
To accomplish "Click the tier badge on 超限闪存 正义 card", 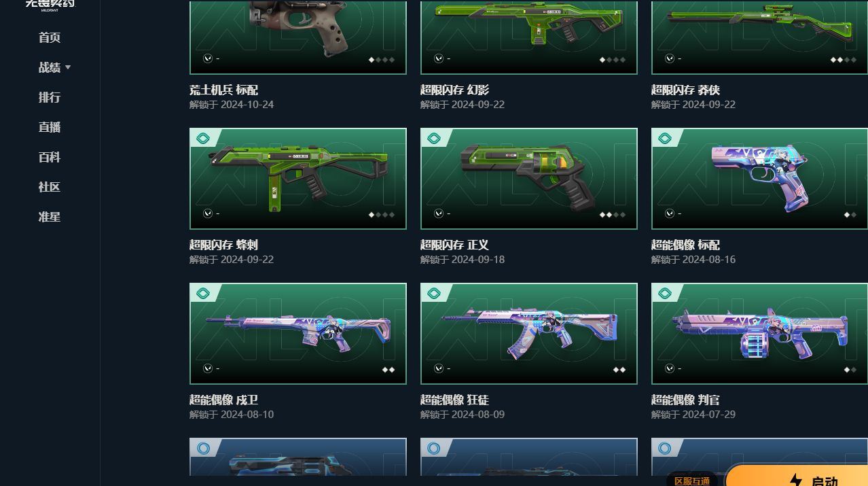I will tap(433, 139).
